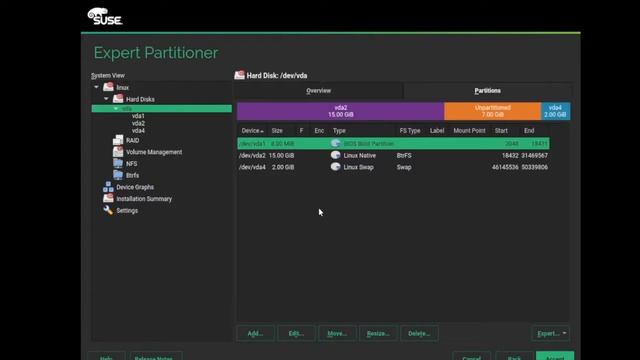640x360 pixels.
Task: Select the /dev/vda1 table row
Action: [393, 143]
